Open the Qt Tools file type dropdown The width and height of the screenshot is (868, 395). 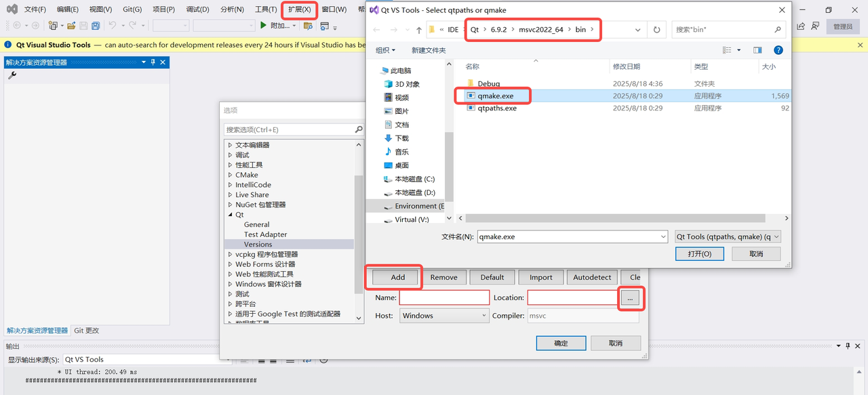pyautogui.click(x=728, y=237)
